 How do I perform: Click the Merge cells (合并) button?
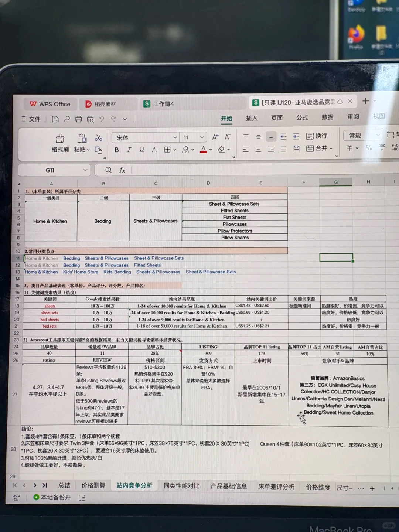pos(317,148)
